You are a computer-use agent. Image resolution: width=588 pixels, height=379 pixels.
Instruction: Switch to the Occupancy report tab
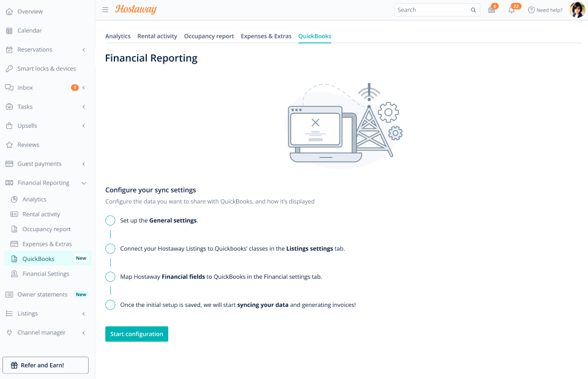209,36
